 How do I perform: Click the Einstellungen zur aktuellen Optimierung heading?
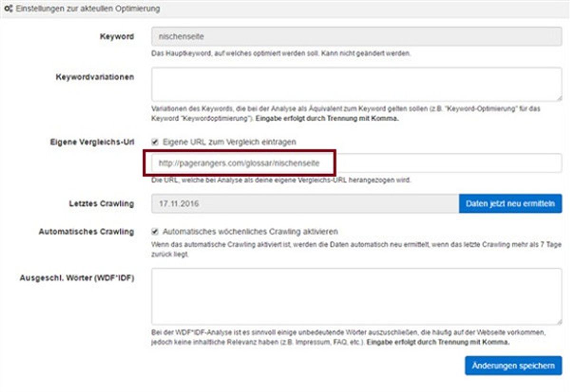[x=88, y=9]
